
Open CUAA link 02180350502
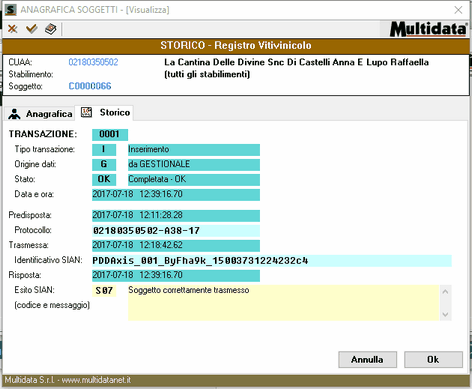click(93, 62)
